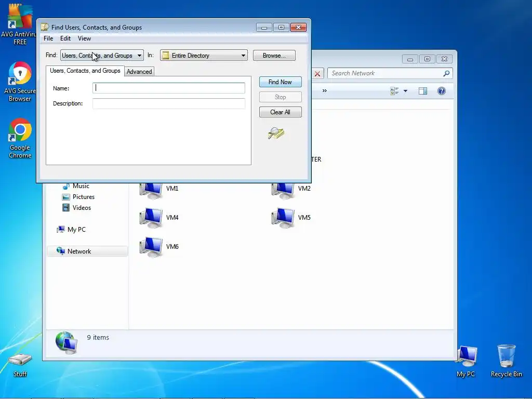The height and width of the screenshot is (399, 532).
Task: Open the Recycle Bin on the desktop
Action: (506, 361)
